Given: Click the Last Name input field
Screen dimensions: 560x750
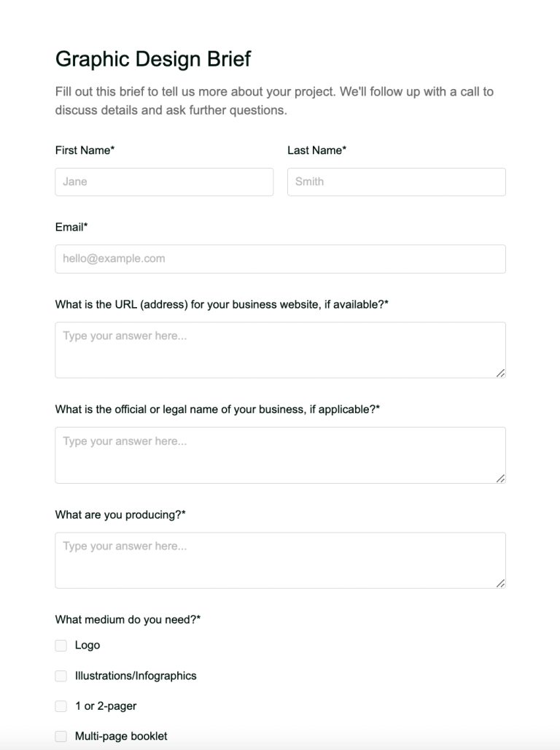Looking at the screenshot, I should point(397,181).
